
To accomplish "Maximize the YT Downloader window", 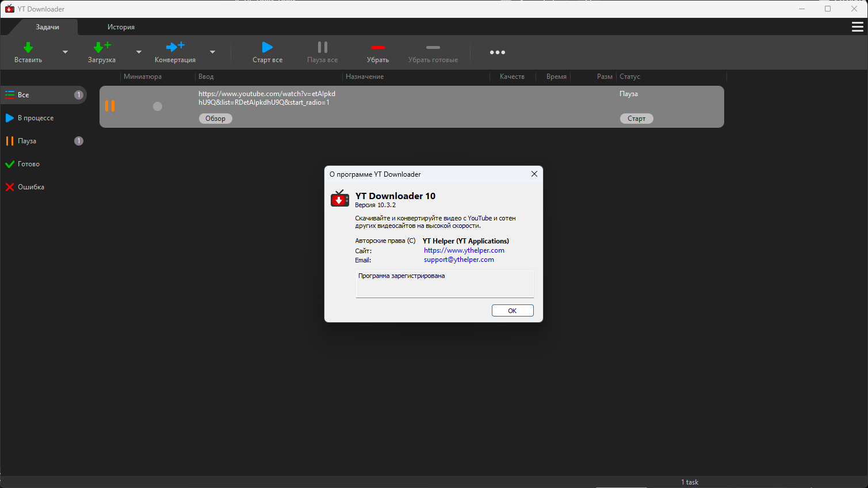I will point(828,9).
